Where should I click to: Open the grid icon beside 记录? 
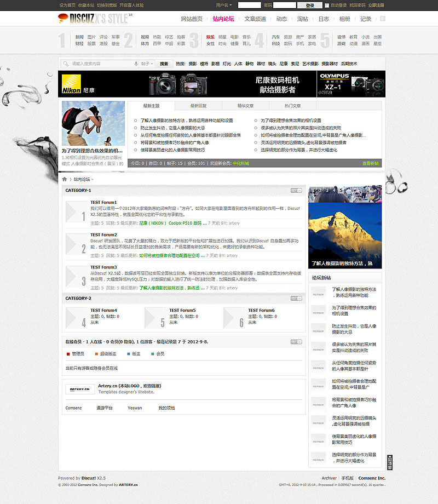tap(382, 19)
